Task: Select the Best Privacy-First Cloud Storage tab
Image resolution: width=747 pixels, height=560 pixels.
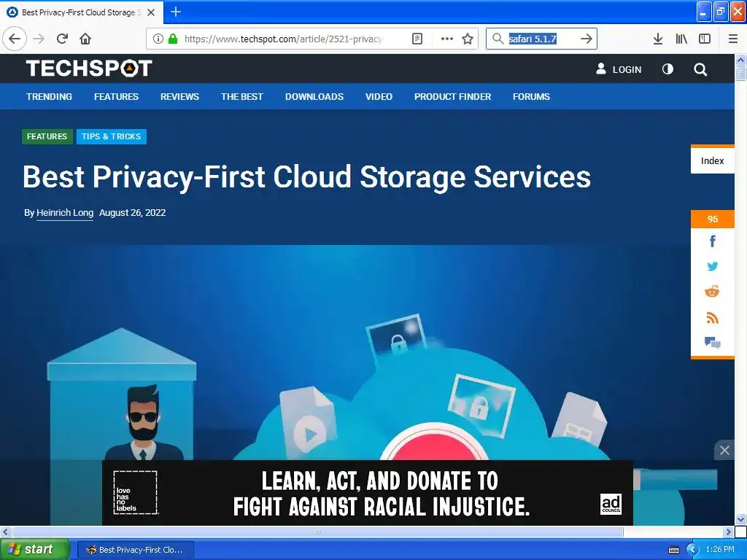Action: [x=81, y=12]
